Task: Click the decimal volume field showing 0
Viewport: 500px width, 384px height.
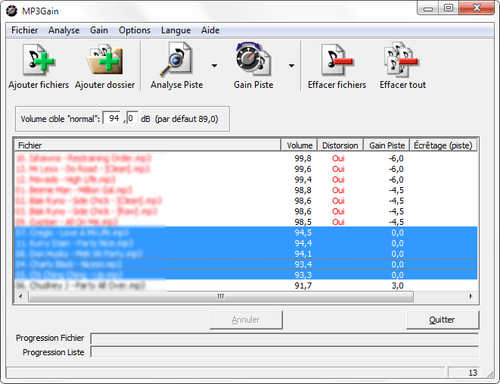Action: click(x=132, y=118)
